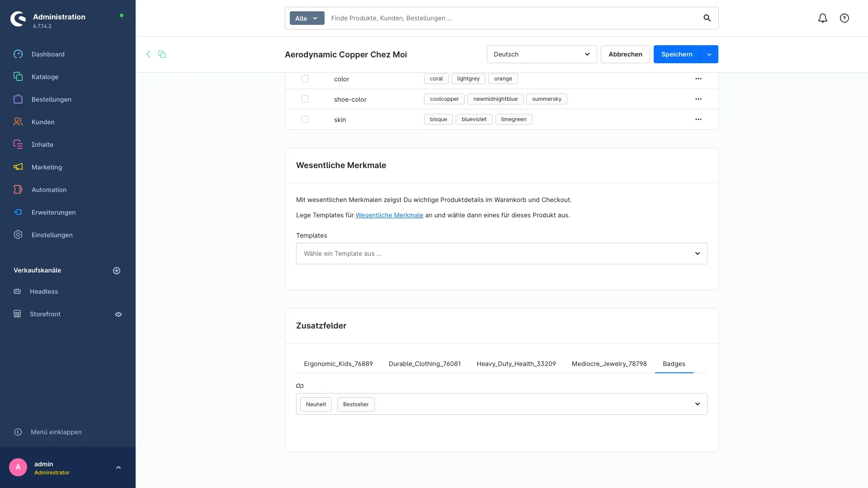Open context menu for shoe-color row
Image resolution: width=868 pixels, height=488 pixels.
(698, 99)
